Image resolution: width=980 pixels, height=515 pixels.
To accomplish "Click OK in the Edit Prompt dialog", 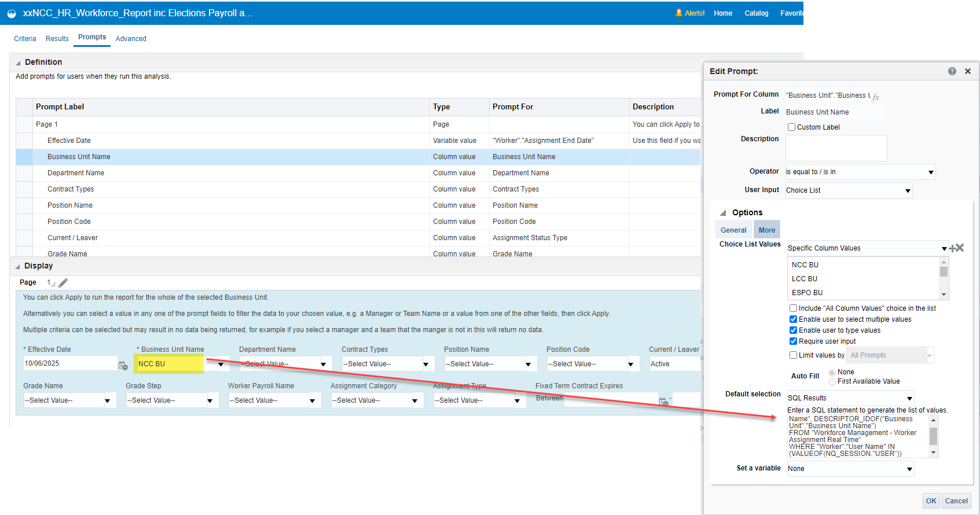I will coord(931,501).
